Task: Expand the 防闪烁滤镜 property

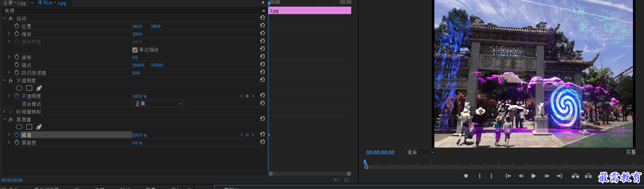Action: click(9, 72)
